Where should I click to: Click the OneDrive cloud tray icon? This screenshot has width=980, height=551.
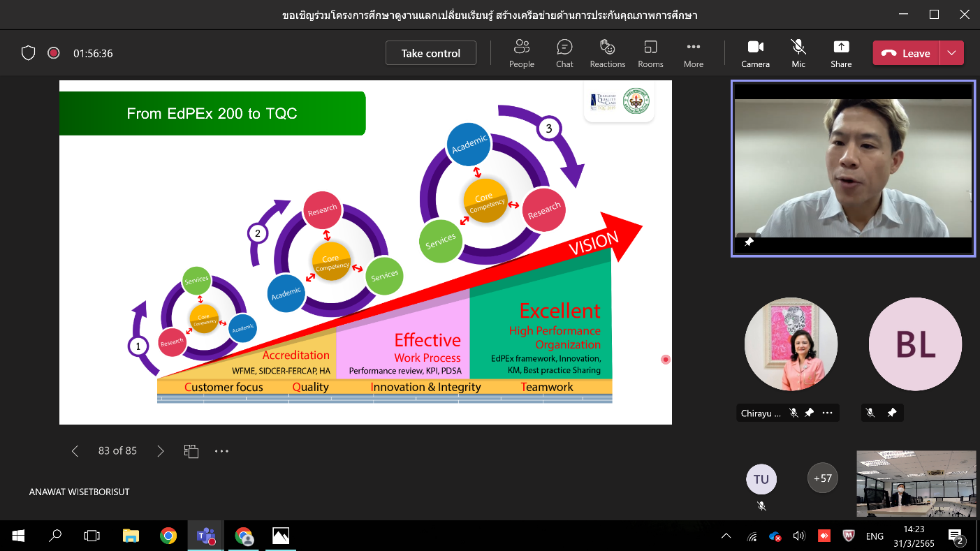[x=775, y=536]
